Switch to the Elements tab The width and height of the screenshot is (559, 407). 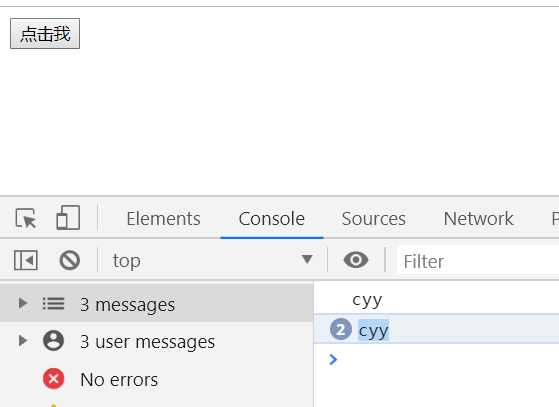(164, 218)
